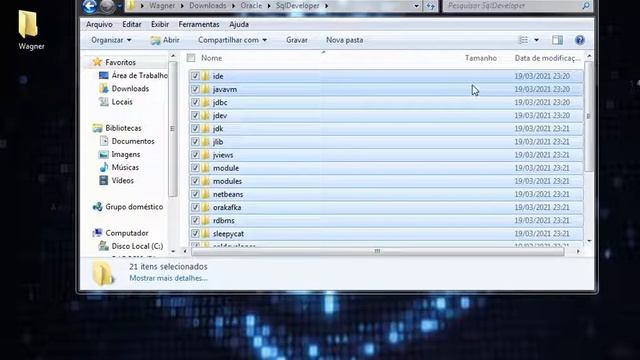Click the change view icon
640x360 pixels.
click(x=523, y=40)
